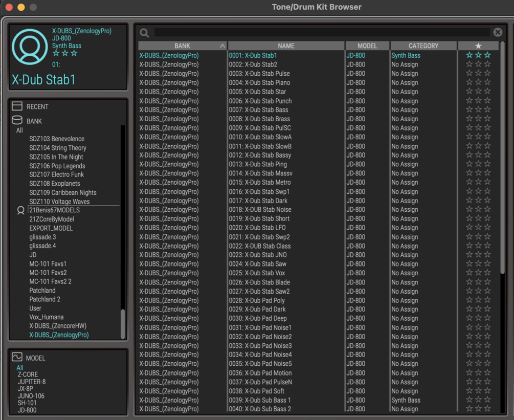Click the large tone avatar icon

point(30,47)
